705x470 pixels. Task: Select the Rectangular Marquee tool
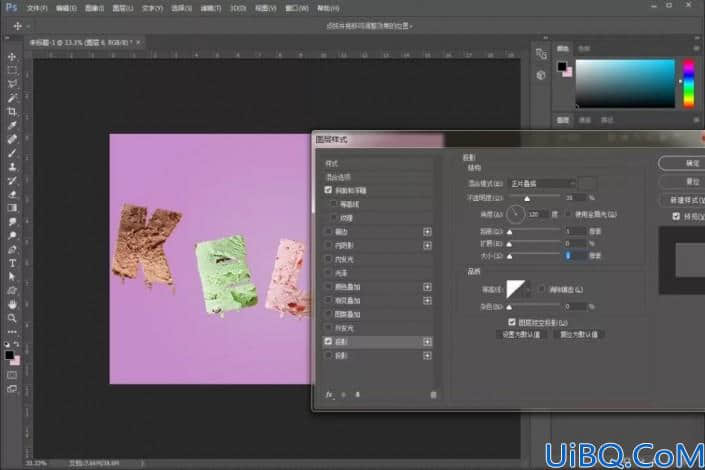coord(12,70)
